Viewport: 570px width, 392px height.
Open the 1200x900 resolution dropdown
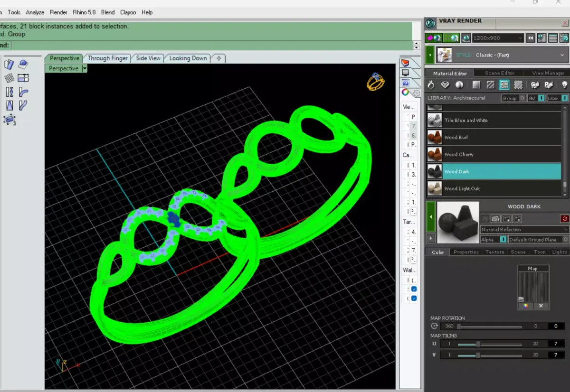point(497,38)
